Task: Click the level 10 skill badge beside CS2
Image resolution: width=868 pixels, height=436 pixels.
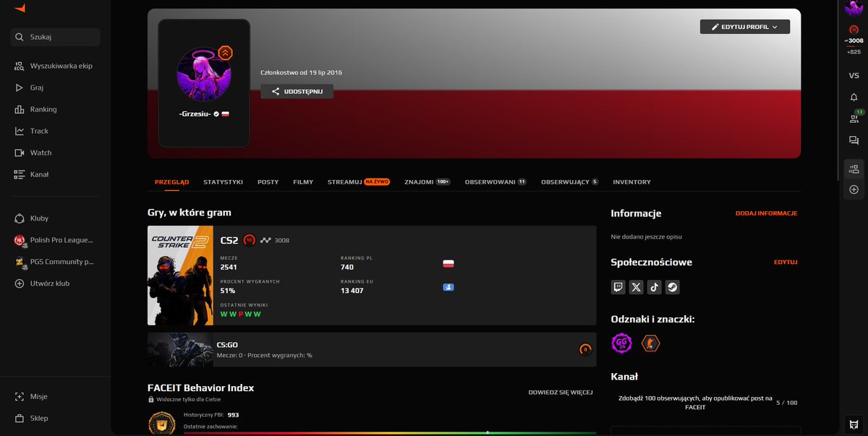Action: (x=249, y=240)
